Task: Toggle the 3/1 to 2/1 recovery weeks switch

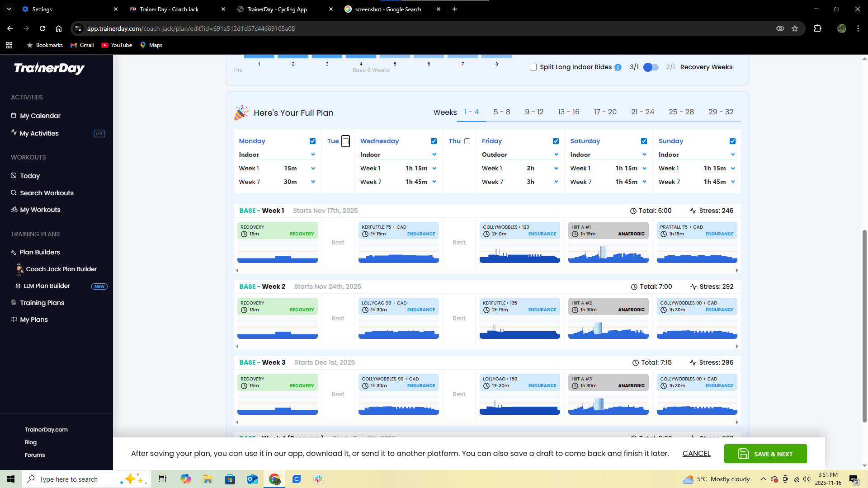Action: 651,67
